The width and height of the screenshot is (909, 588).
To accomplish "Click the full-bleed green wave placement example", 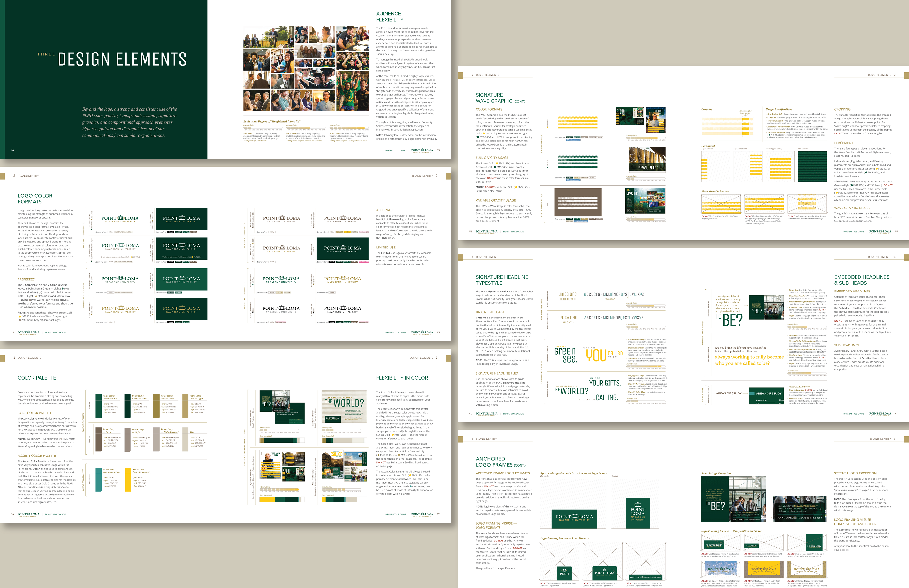I will tap(812, 167).
